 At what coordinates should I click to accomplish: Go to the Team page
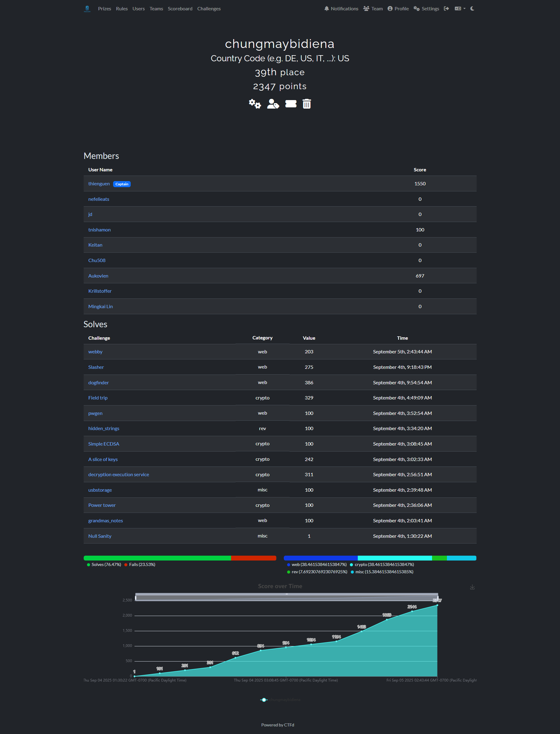(373, 9)
